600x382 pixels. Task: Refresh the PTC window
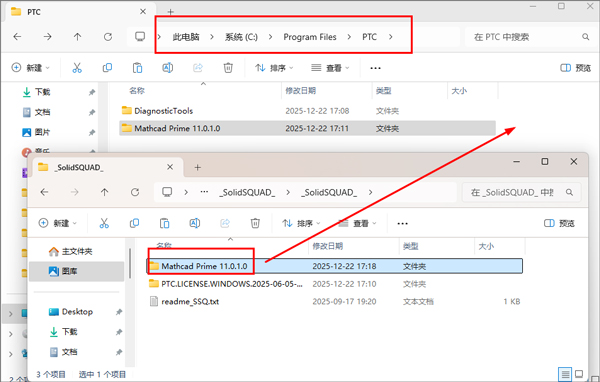[108, 37]
